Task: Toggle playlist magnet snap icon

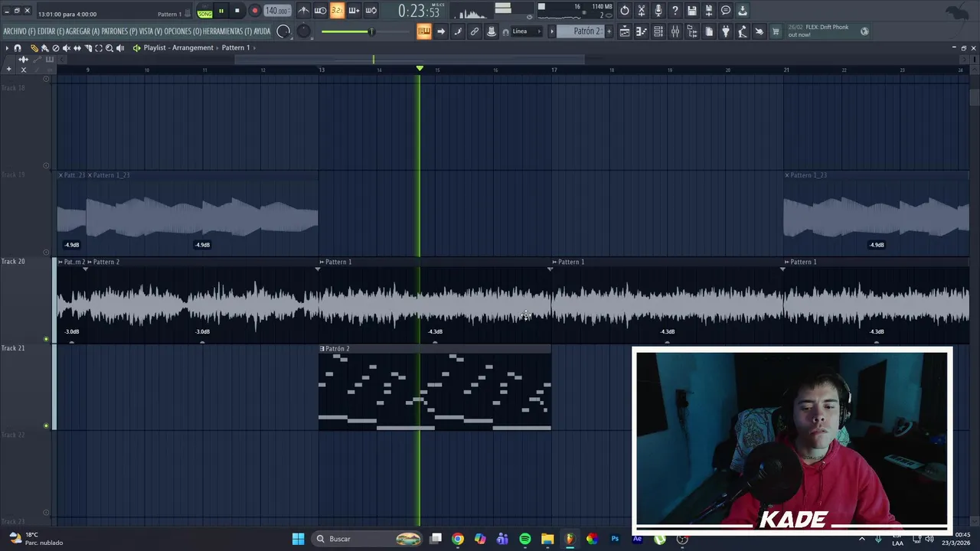Action: [x=18, y=47]
